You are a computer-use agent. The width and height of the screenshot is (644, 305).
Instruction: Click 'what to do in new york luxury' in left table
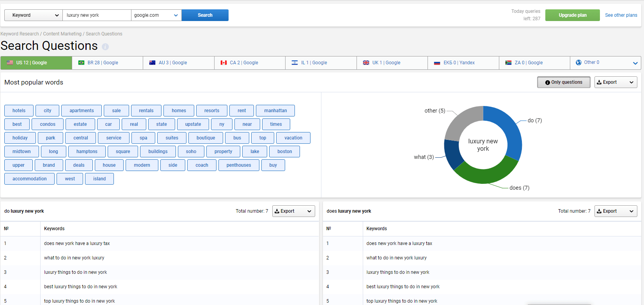[74, 258]
